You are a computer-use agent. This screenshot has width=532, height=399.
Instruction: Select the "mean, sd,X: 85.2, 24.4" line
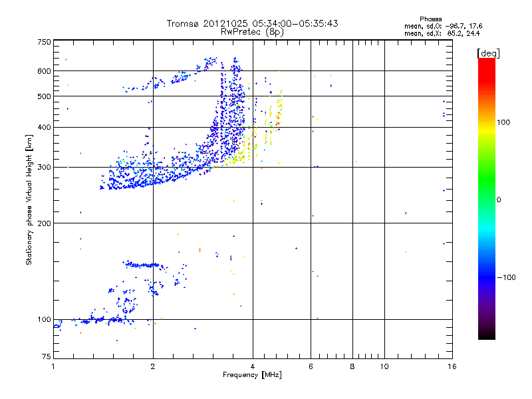442,33
